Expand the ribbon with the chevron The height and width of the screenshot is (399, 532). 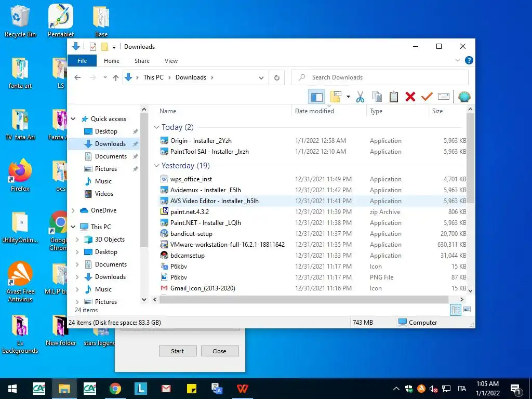pos(457,60)
